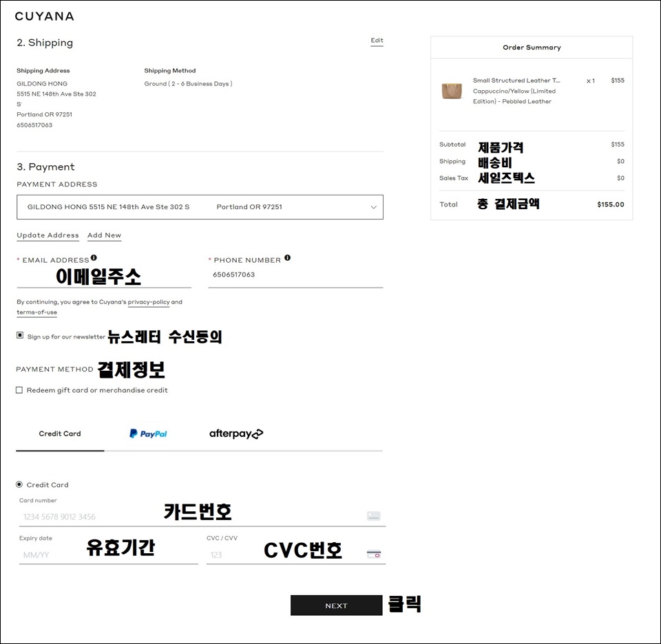Click the Small Structured Leather T... product name
Viewport: 661px width, 644px height.
(x=516, y=80)
